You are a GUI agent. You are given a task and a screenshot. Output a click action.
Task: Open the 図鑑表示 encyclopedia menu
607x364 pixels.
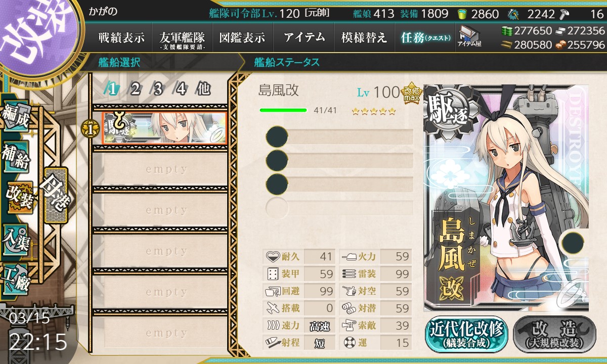[x=242, y=37]
